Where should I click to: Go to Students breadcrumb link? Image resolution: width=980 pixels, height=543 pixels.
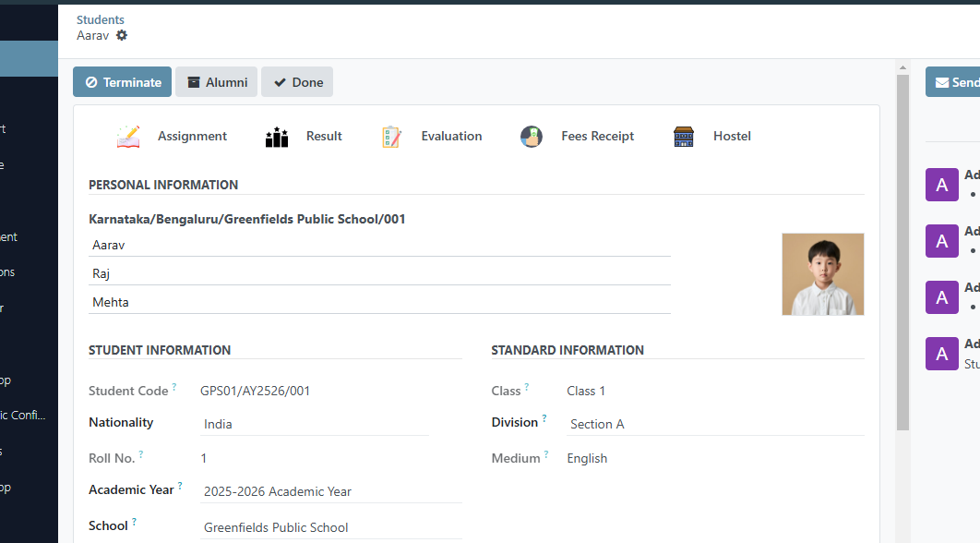[x=101, y=19]
